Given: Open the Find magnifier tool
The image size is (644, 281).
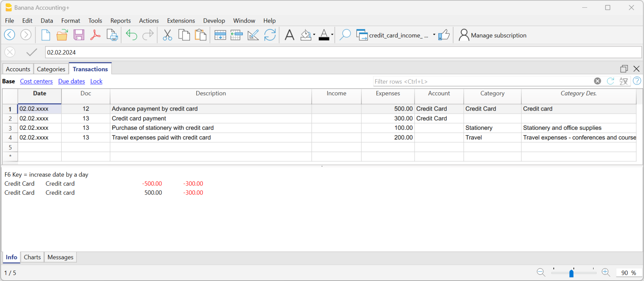Looking at the screenshot, I should tap(345, 35).
